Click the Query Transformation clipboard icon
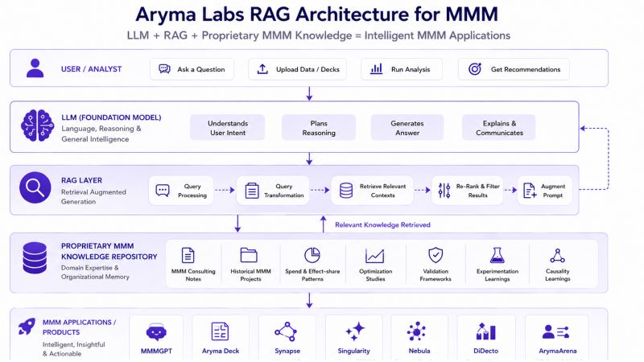This screenshot has width=644, height=362. (x=252, y=191)
